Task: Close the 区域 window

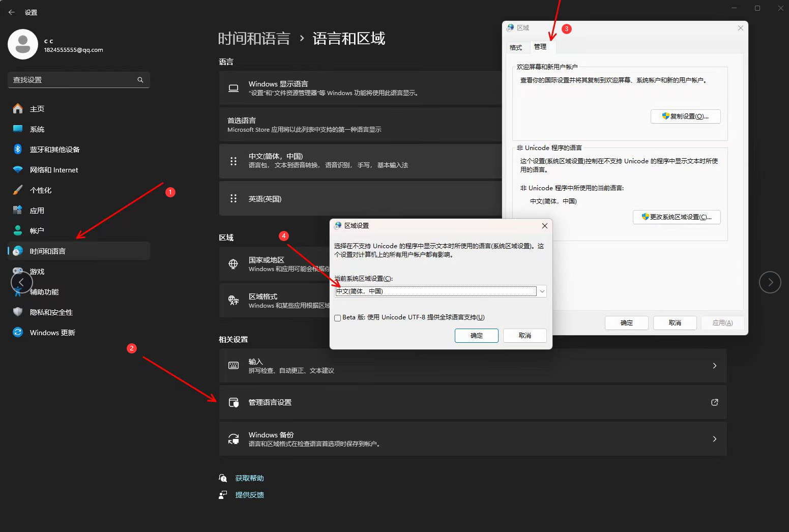Action: pos(741,28)
